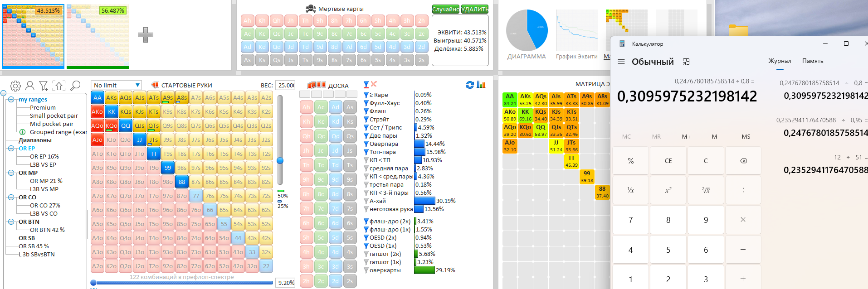Click the Случайно button

[446, 9]
